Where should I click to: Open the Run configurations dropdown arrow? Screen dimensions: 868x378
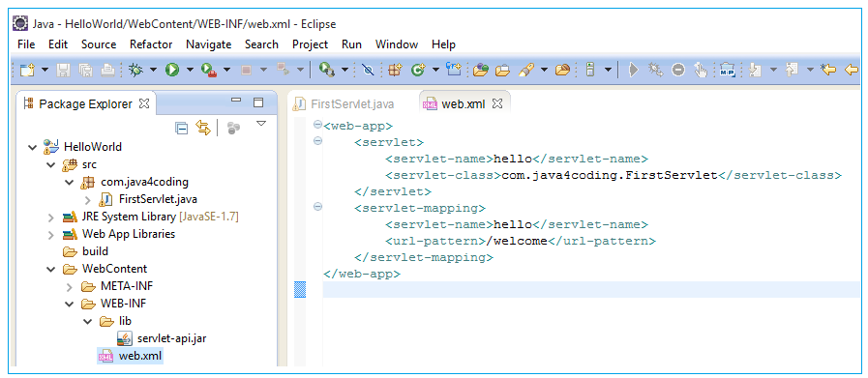(190, 70)
